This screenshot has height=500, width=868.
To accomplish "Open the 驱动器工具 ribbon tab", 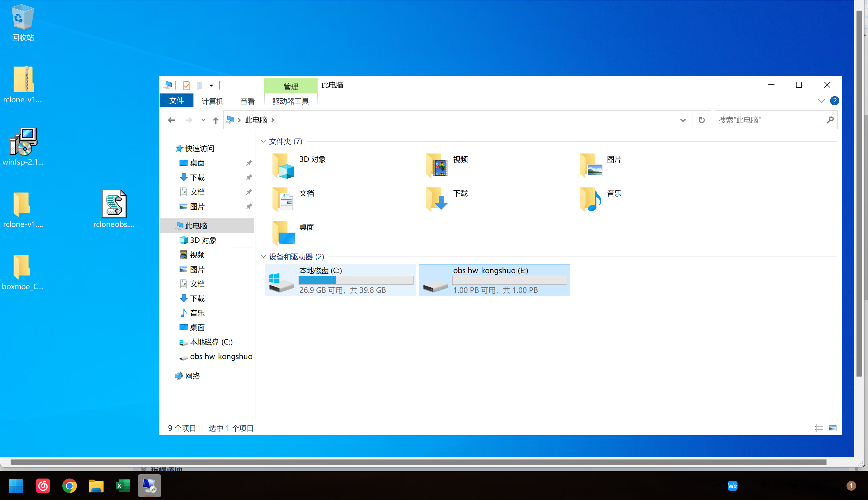I will 290,101.
